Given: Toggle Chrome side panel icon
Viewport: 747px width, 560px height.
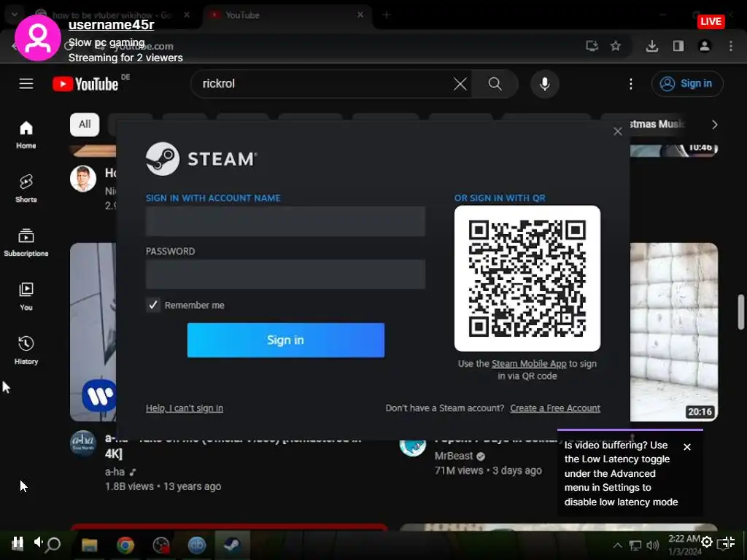Looking at the screenshot, I should pyautogui.click(x=678, y=46).
